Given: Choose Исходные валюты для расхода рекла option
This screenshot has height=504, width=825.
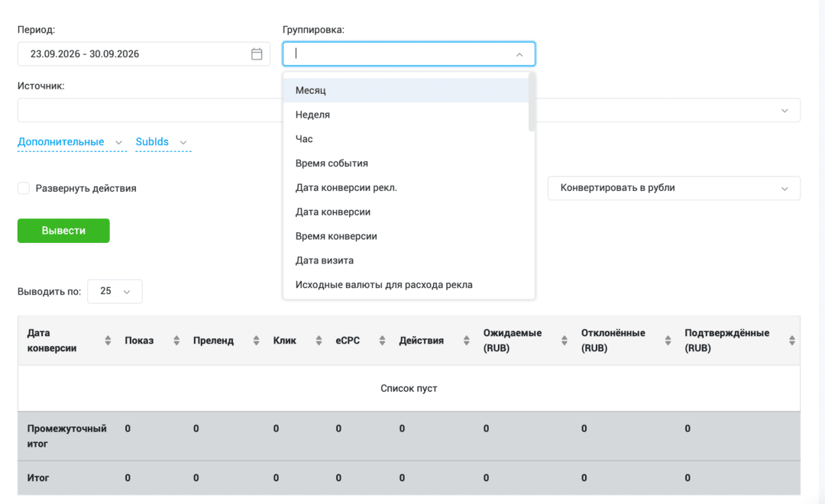Looking at the screenshot, I should [406, 285].
